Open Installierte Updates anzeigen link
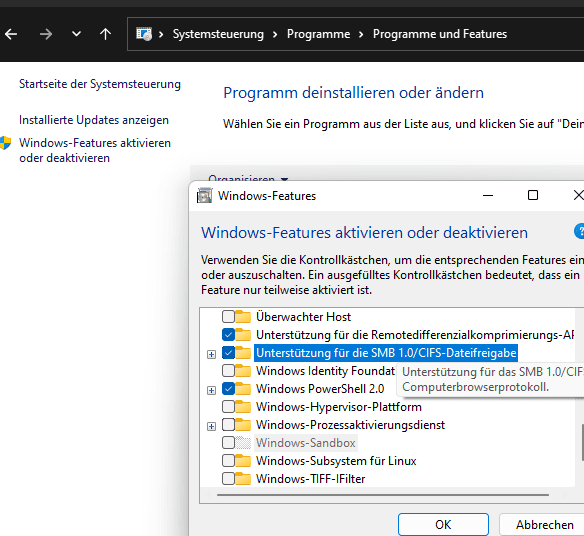Image resolution: width=584 pixels, height=536 pixels. point(94,120)
